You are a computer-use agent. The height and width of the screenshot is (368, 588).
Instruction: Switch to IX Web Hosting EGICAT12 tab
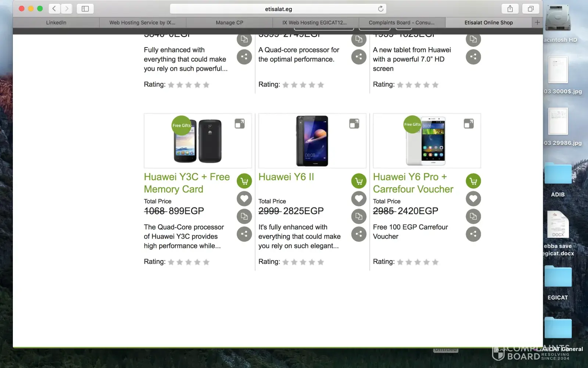[316, 22]
